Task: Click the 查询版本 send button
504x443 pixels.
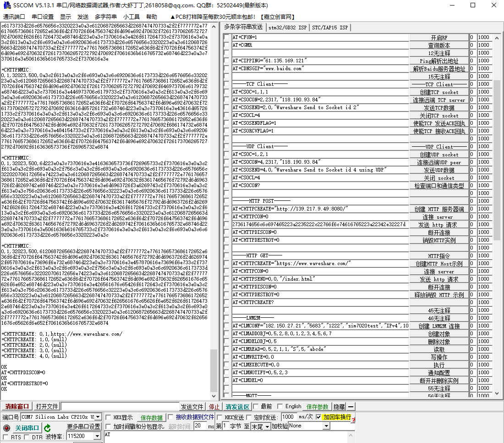Action: (x=439, y=45)
